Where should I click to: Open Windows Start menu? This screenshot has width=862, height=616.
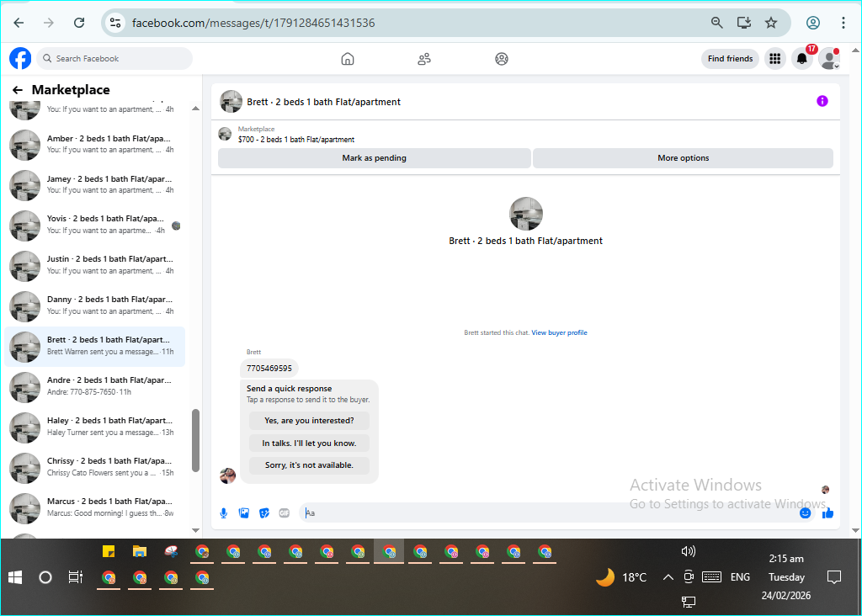tap(15, 577)
